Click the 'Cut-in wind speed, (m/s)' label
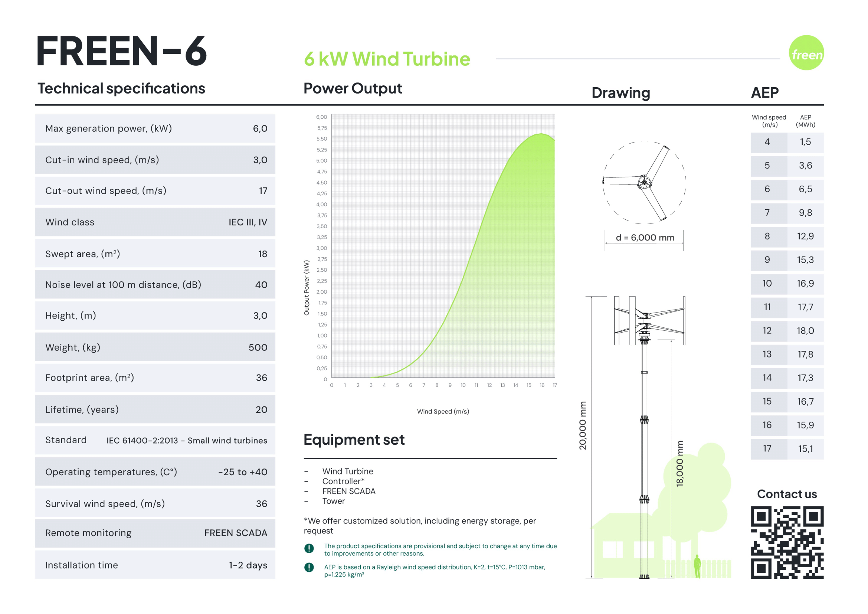This screenshot has height=614, width=868. 102,160
